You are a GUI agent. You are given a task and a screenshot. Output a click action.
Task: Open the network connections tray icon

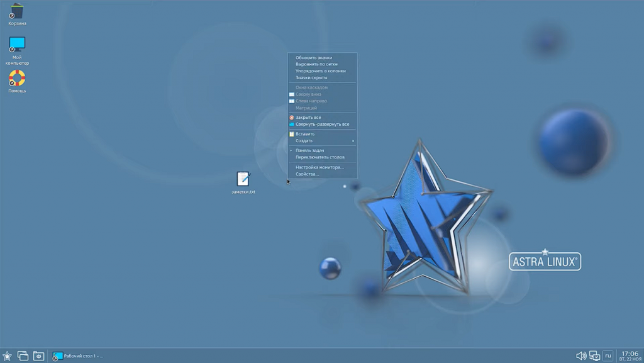tap(594, 356)
